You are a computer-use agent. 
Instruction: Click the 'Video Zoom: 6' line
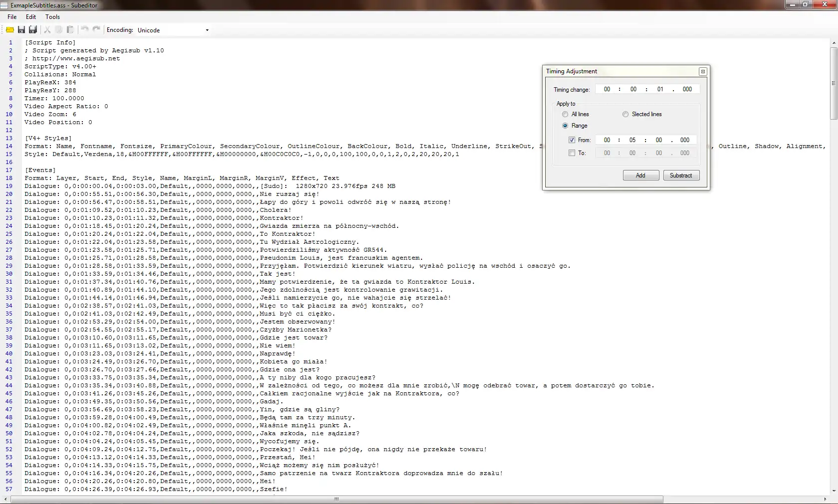[x=50, y=115]
